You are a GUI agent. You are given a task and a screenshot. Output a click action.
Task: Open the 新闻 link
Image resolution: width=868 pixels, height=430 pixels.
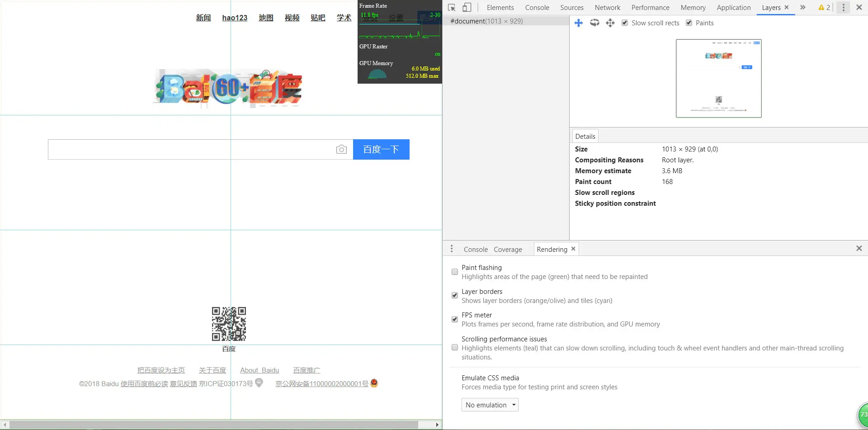click(203, 18)
